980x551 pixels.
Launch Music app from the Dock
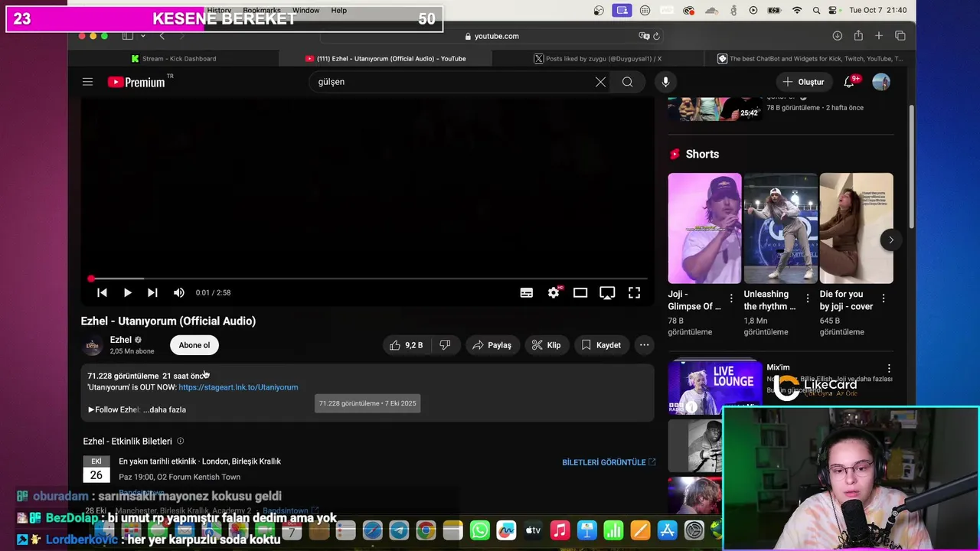pyautogui.click(x=560, y=530)
